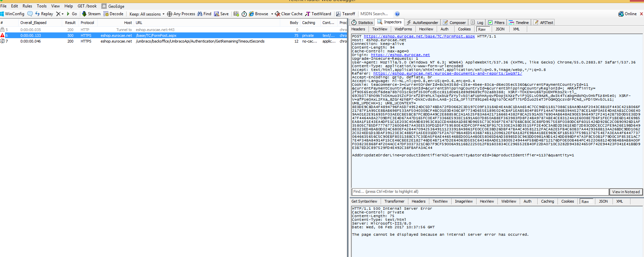Expand the Browse dropdown arrow
Viewport: 644px width, 257px height.
272,14
